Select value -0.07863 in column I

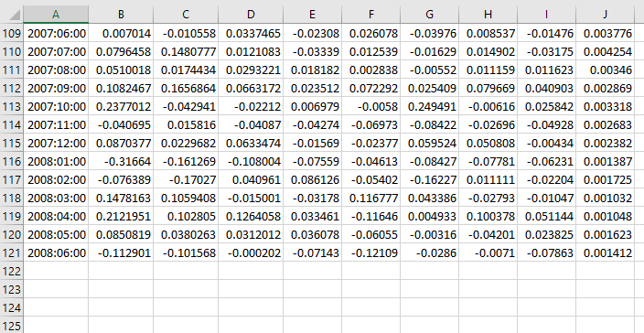547,252
